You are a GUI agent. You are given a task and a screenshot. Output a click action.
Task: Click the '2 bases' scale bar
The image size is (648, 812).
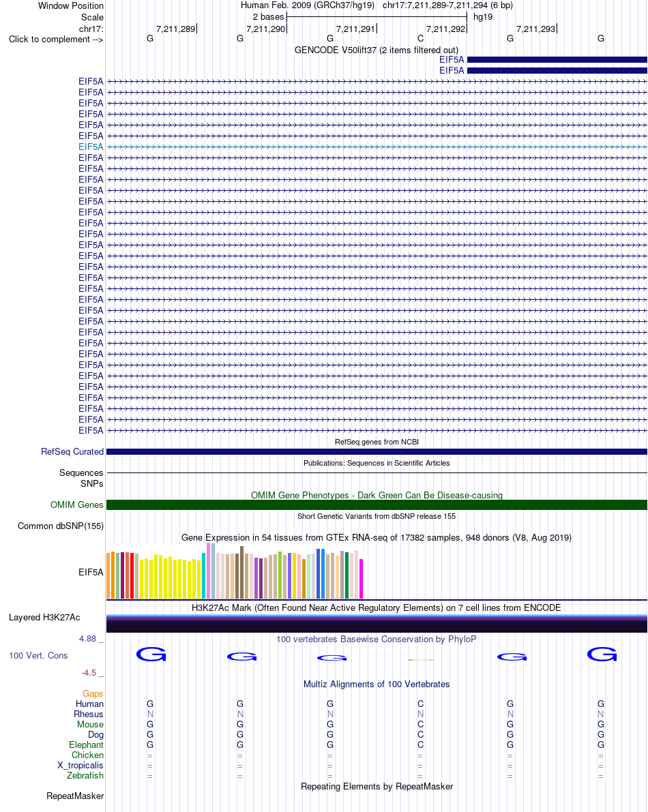pyautogui.click(x=377, y=16)
